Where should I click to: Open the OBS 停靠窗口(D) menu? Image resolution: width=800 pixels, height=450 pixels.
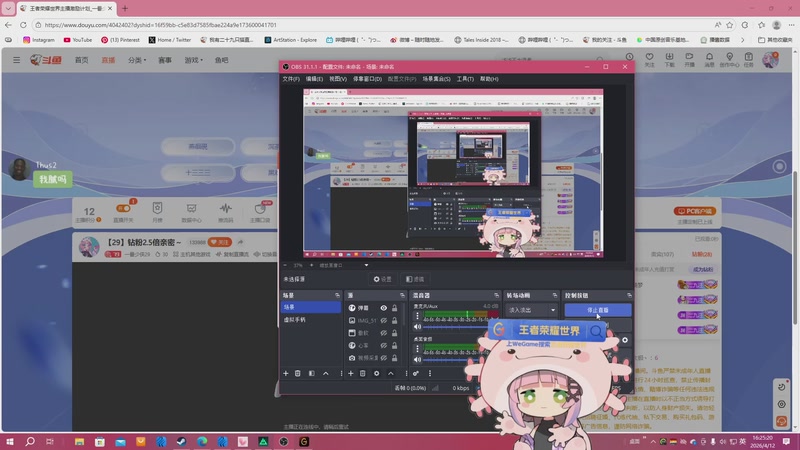pyautogui.click(x=367, y=79)
